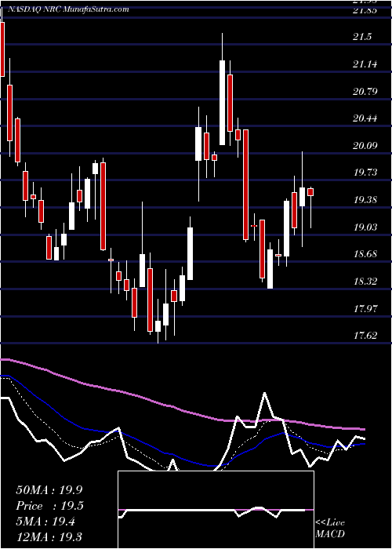Click the purple 50MA line in the indicator panel
This screenshot has width=392, height=549.
182,409
